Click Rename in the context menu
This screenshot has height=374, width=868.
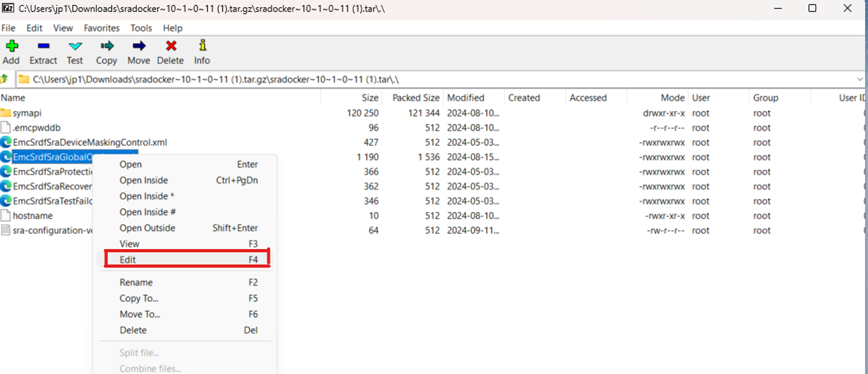pos(135,282)
